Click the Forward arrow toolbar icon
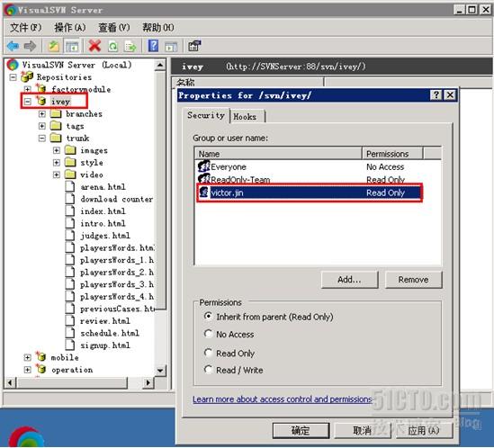Screen dimensions: 494x448 31,46
